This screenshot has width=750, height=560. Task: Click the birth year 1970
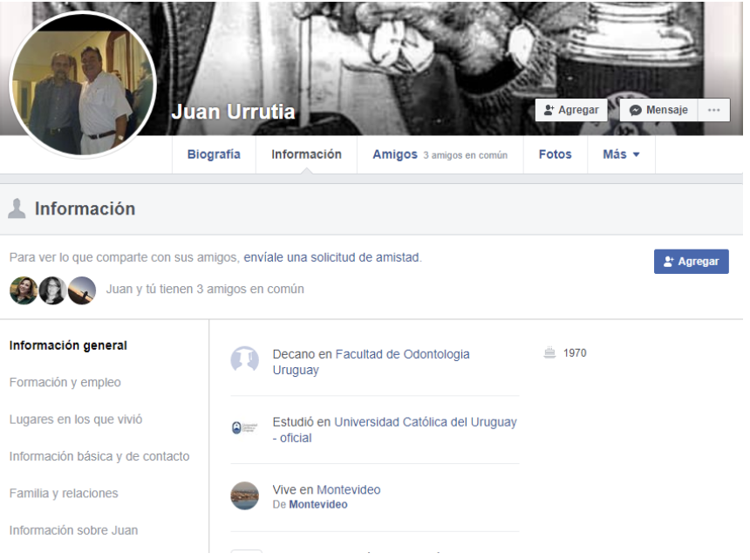pyautogui.click(x=575, y=353)
